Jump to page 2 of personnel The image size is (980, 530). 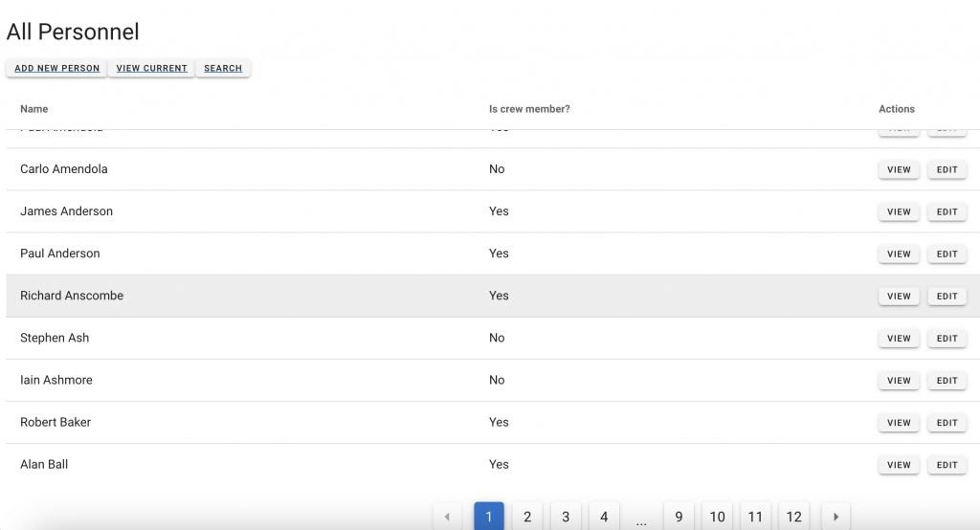[527, 517]
